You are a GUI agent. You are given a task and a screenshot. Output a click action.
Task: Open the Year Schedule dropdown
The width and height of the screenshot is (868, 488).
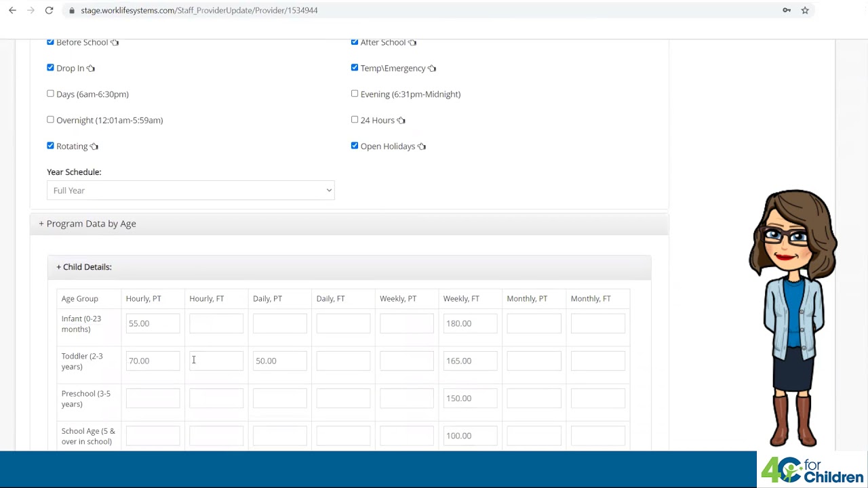(191, 190)
